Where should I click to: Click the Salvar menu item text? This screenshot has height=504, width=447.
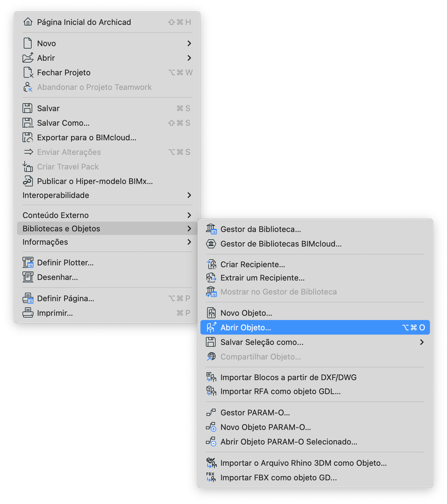(x=48, y=108)
